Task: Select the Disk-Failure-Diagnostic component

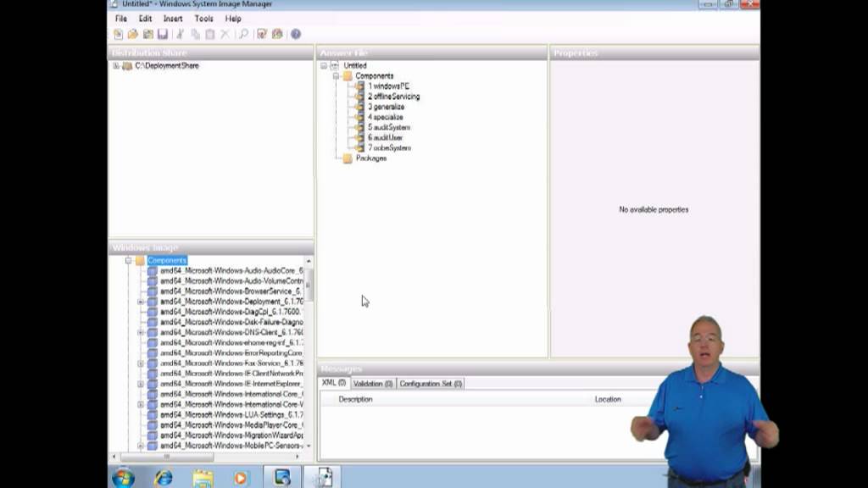Action: 231,323
